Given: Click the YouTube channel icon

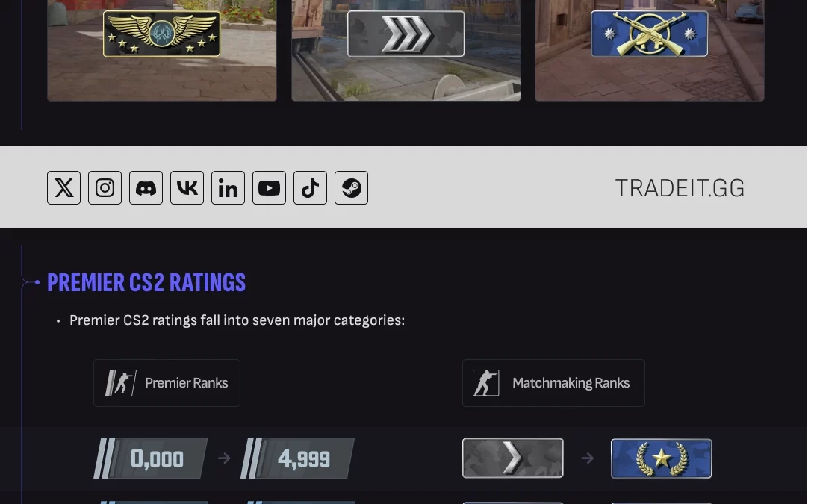Looking at the screenshot, I should click(x=269, y=188).
